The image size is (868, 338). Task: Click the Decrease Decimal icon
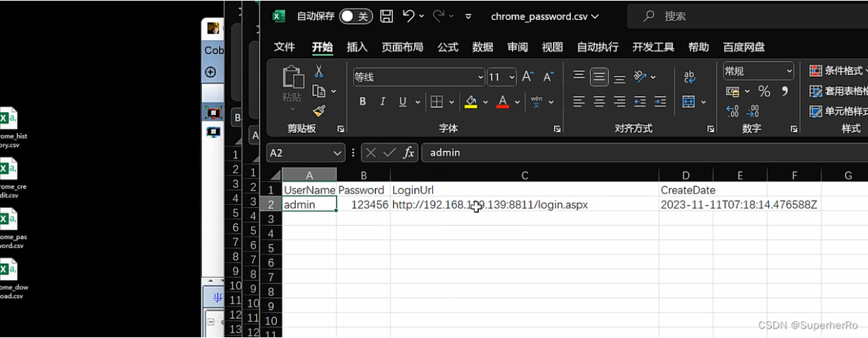click(x=753, y=111)
